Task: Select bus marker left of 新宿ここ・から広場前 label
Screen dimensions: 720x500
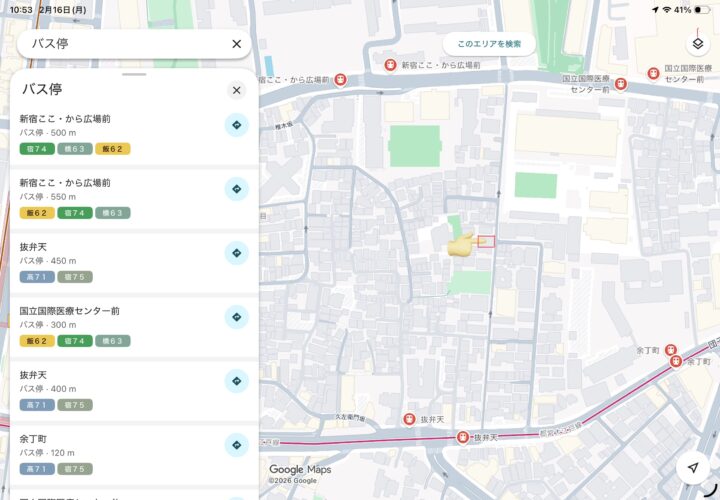Action: (389, 66)
